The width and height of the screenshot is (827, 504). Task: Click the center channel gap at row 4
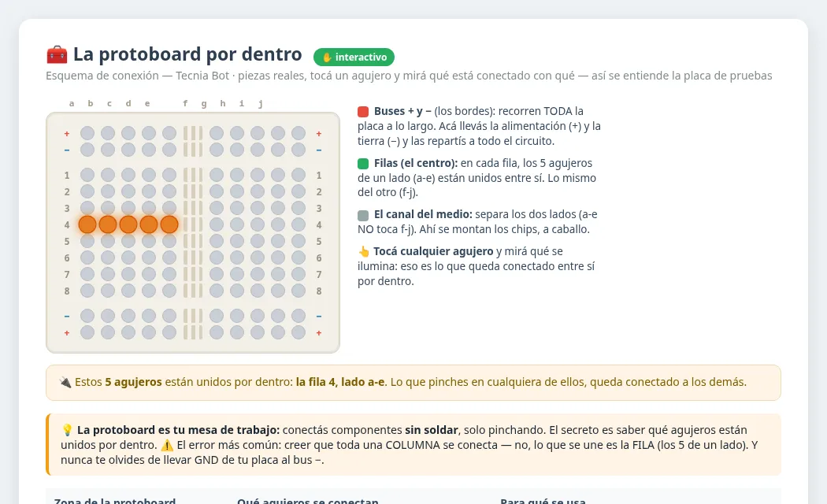[193, 224]
